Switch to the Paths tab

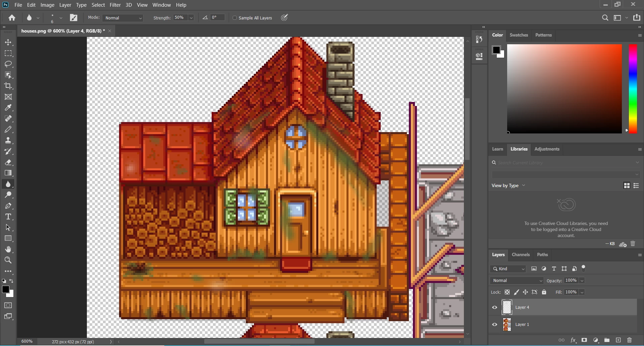[x=542, y=255]
